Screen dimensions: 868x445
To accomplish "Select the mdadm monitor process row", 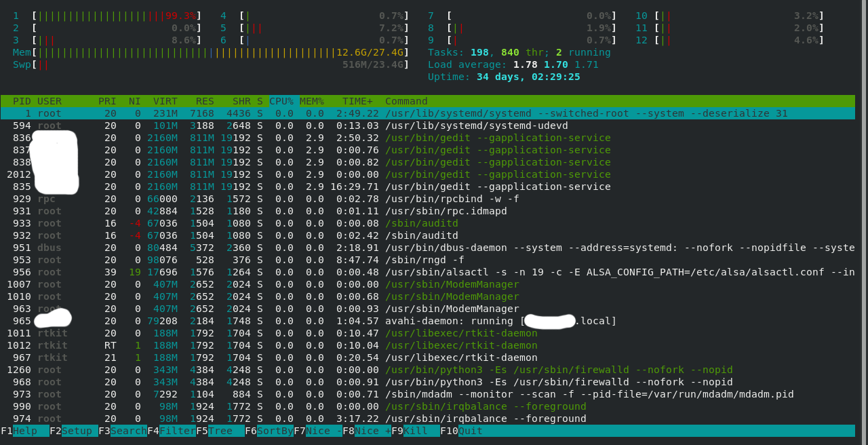I will point(428,394).
